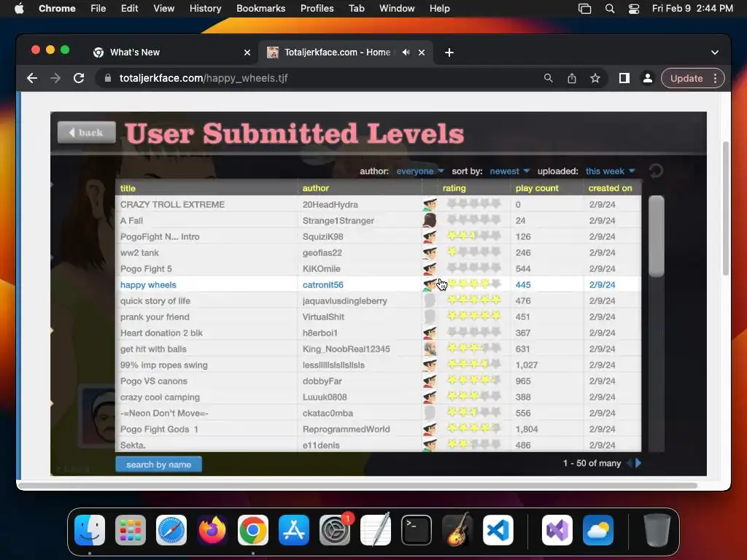Open macOS Control Center icon
The height and width of the screenshot is (560, 747).
click(x=634, y=9)
